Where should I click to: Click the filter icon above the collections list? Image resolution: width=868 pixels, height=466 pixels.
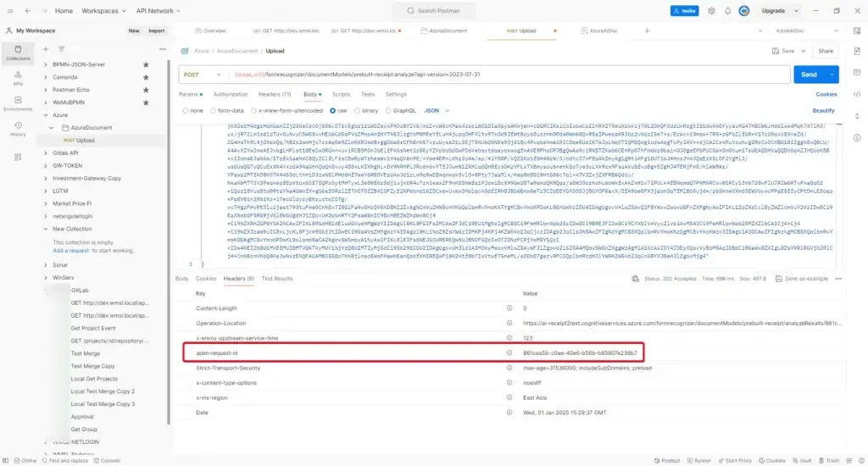(x=61, y=49)
